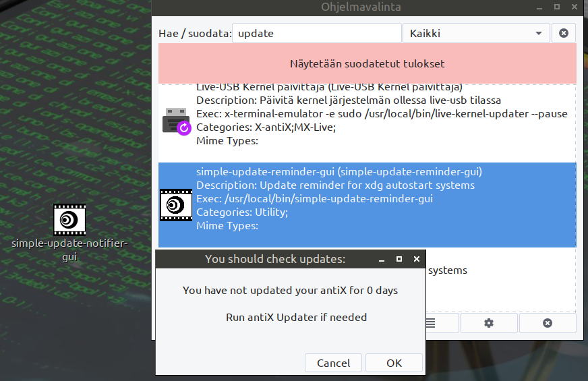This screenshot has height=381, width=588.
Task: Click the gear settings button at bottom
Action: pyautogui.click(x=489, y=323)
